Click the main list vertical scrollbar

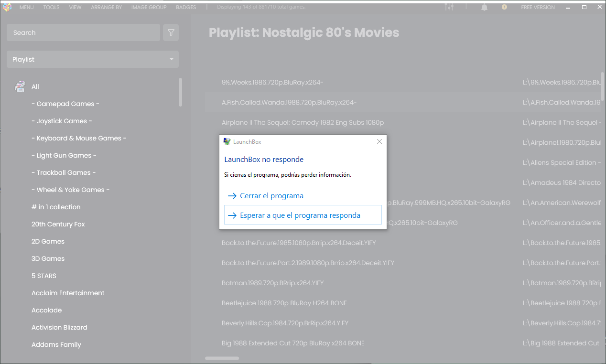[603, 86]
